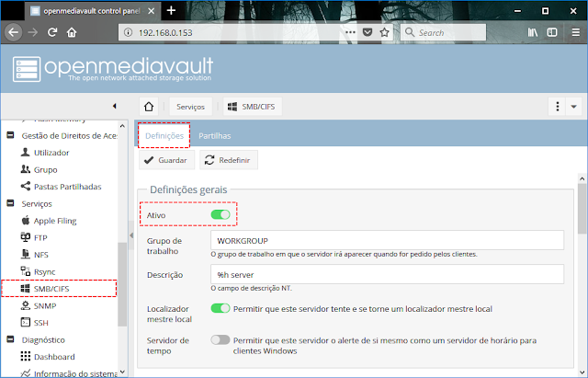Image resolution: width=588 pixels, height=378 pixels.
Task: Open Rsync service in sidebar
Action: point(38,271)
